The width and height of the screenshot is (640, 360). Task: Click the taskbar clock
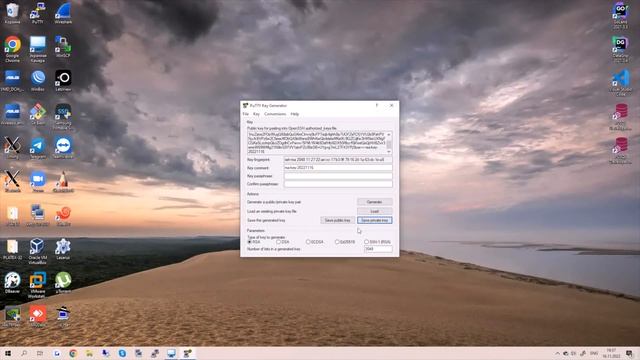(x=611, y=353)
